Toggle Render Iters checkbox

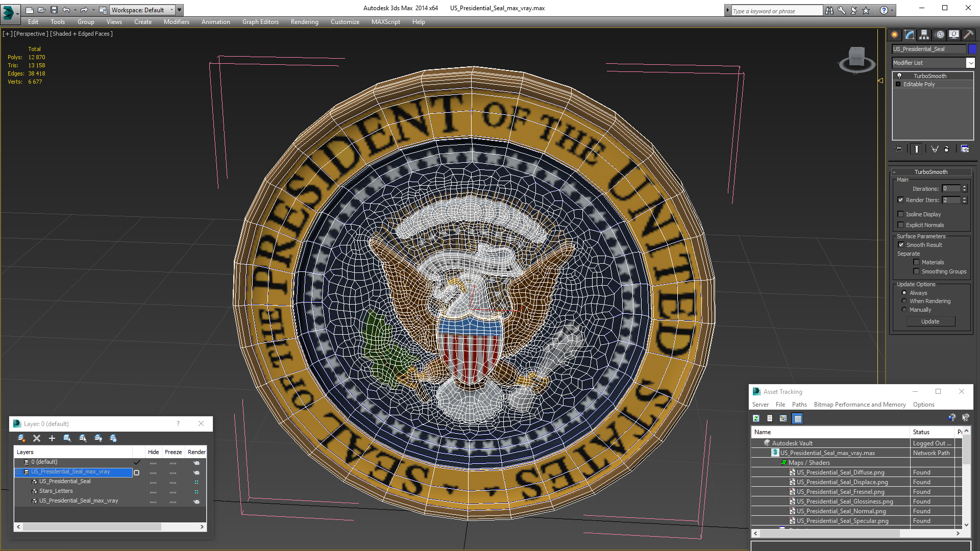coord(900,200)
